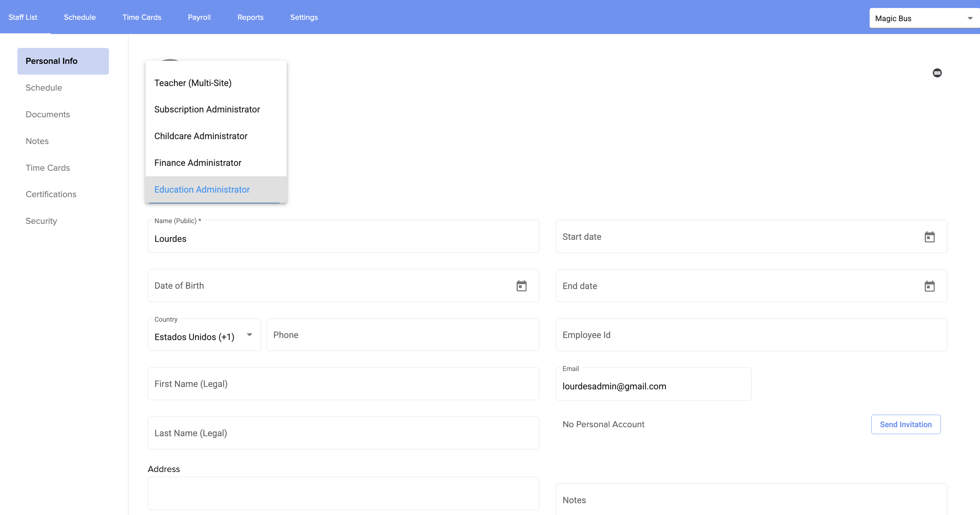Go to the Reports tab
This screenshot has height=515, width=980.
pyautogui.click(x=250, y=17)
